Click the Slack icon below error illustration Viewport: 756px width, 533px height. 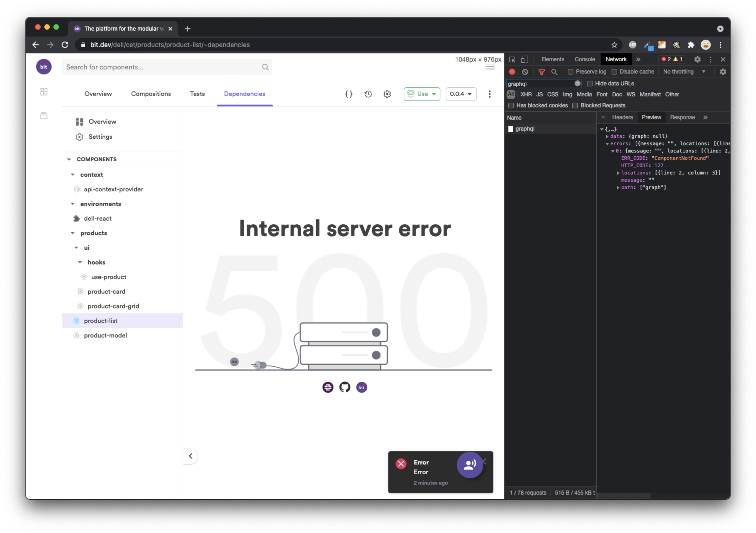click(x=328, y=387)
